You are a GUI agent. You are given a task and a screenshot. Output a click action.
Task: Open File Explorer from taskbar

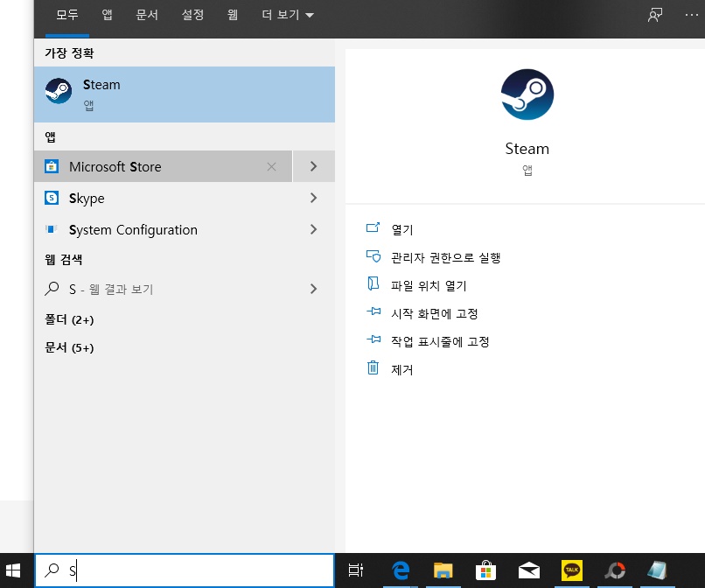click(443, 570)
